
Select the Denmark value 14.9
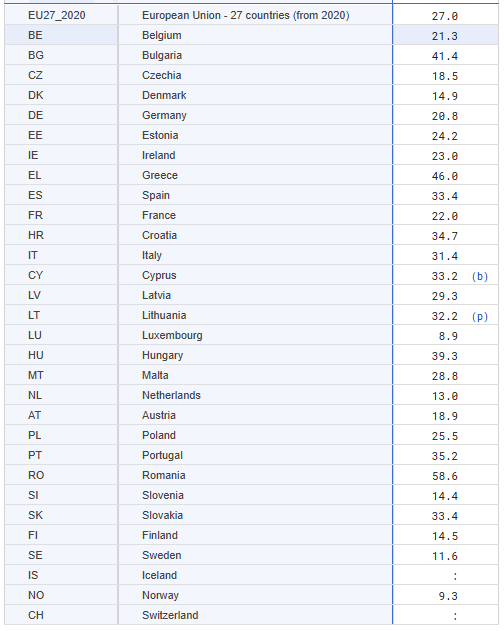[x=445, y=96]
